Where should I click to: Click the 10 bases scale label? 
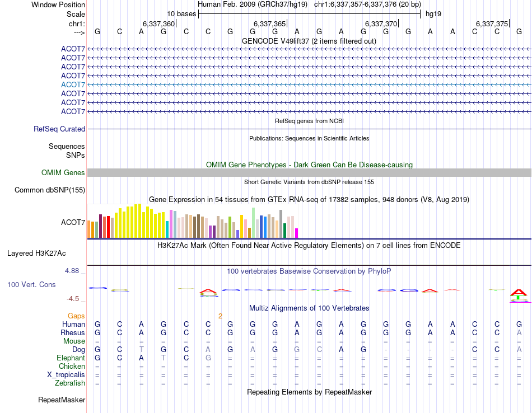[x=181, y=14]
